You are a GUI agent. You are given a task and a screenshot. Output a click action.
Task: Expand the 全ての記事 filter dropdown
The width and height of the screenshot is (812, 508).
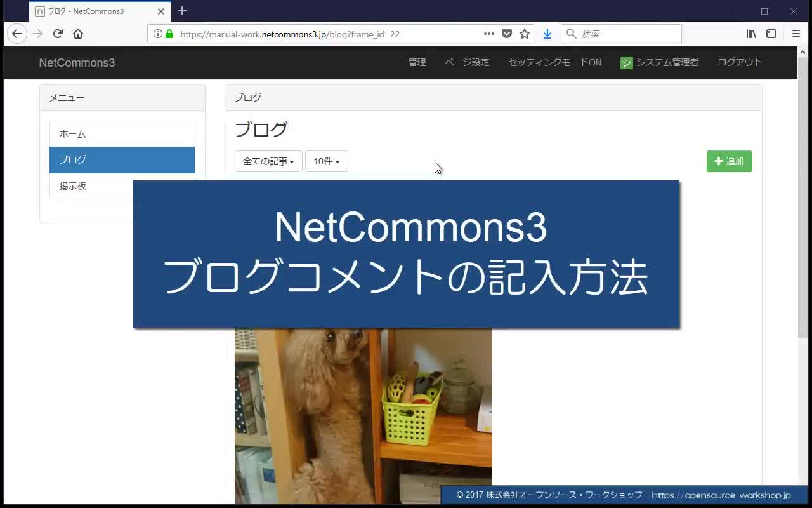(x=268, y=161)
